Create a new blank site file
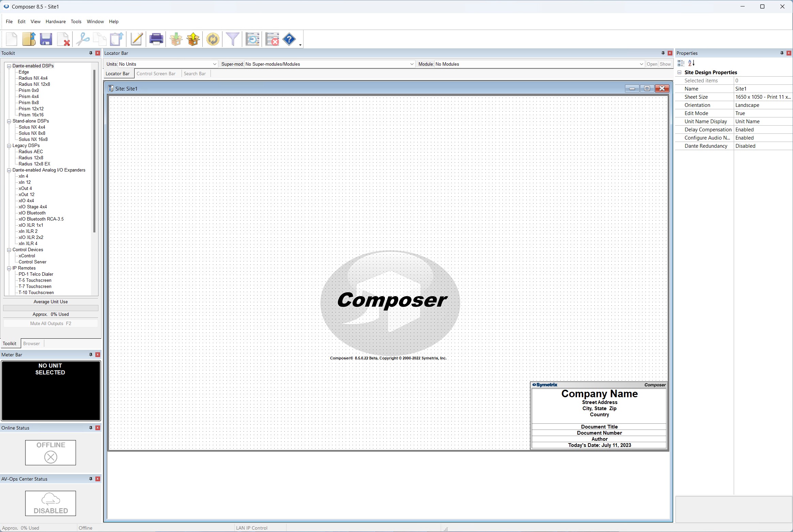Screen dimensions: 793x532 12,39
